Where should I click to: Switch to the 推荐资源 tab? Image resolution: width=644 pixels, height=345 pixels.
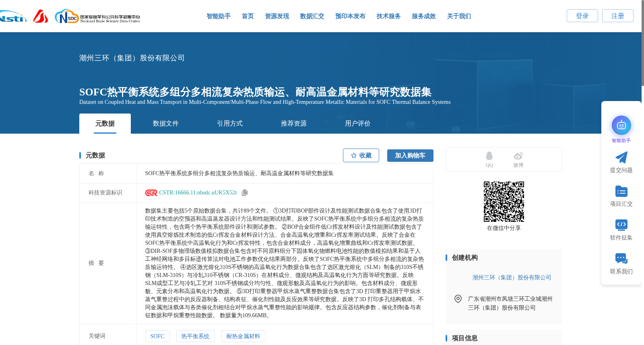(294, 124)
